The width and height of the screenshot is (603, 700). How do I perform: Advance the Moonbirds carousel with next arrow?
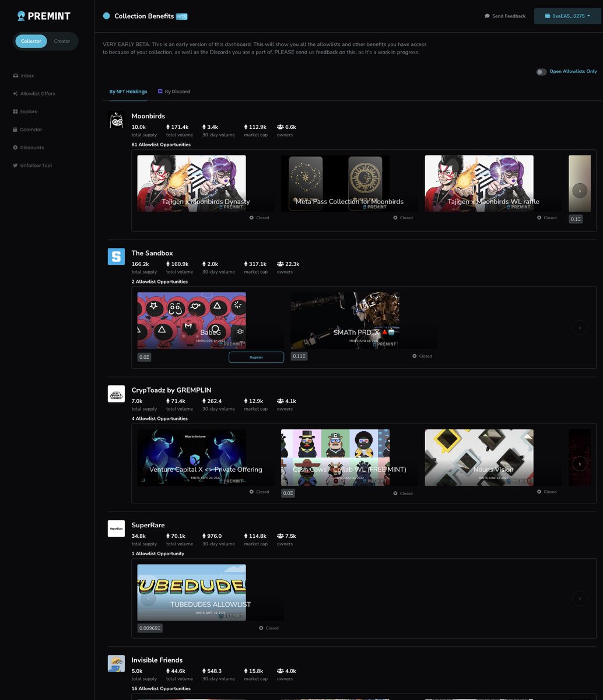click(580, 190)
